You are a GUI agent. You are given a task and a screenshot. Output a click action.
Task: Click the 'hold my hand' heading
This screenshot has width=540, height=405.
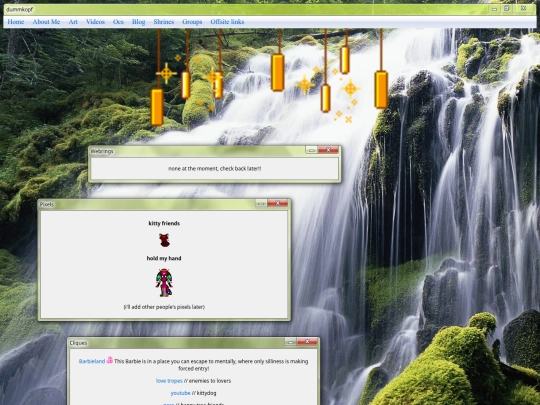pos(164,258)
